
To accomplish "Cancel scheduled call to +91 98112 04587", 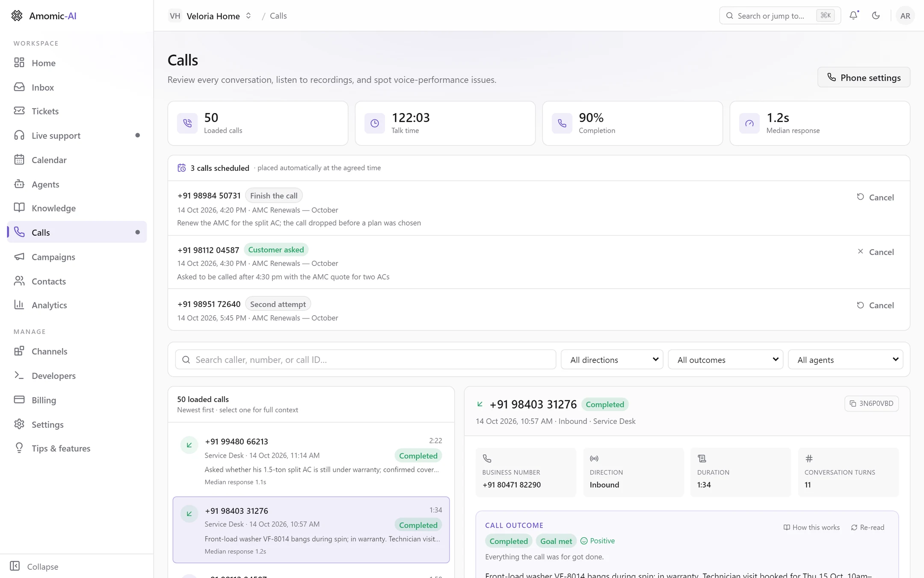I will pos(875,252).
